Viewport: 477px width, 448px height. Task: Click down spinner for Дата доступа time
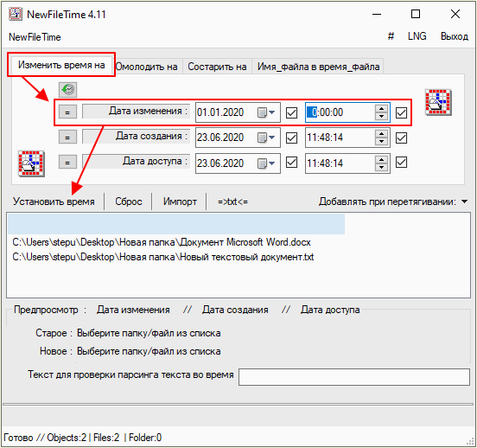(381, 167)
